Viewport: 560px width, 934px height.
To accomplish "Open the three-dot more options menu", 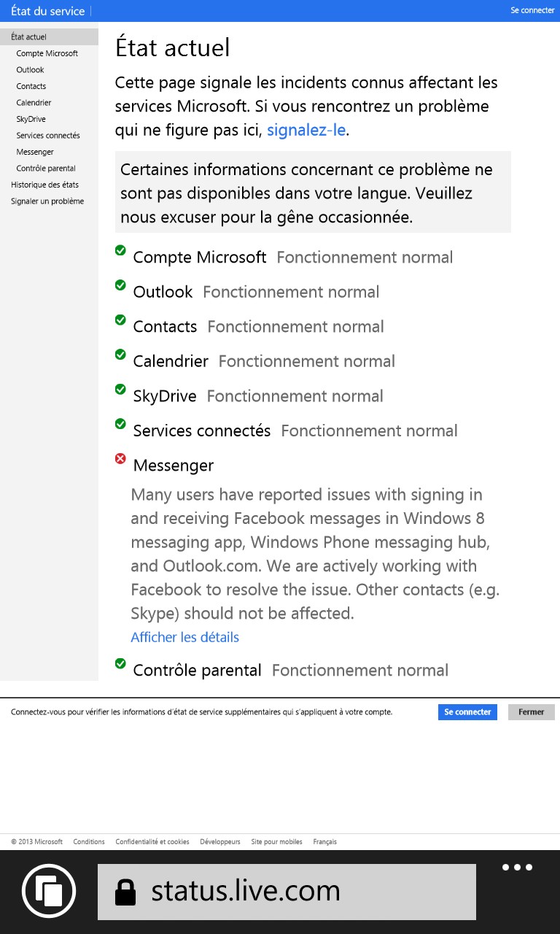I will (x=517, y=868).
